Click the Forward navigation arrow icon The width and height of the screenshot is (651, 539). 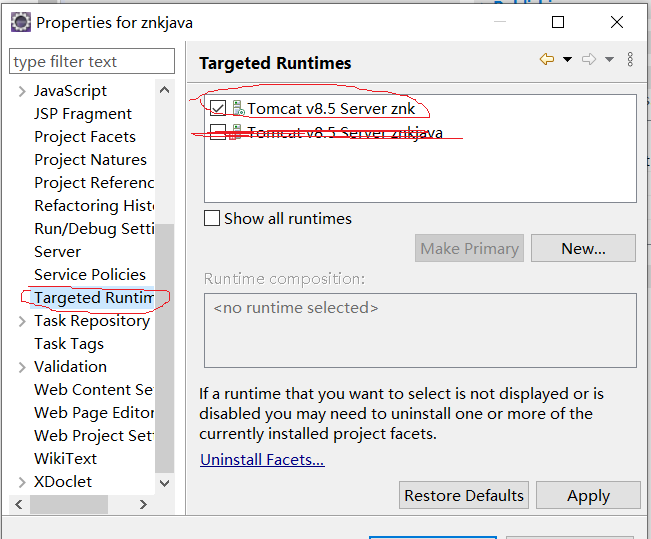click(x=589, y=59)
